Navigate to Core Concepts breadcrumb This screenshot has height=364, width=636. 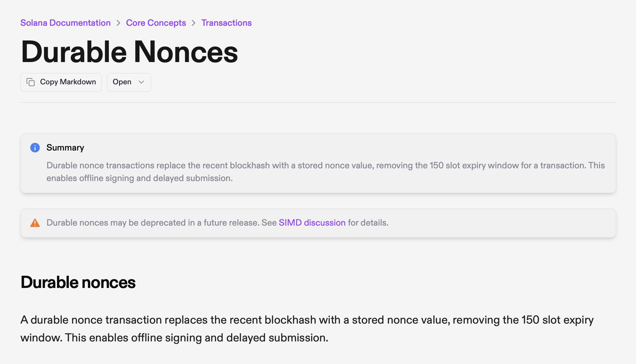[156, 23]
